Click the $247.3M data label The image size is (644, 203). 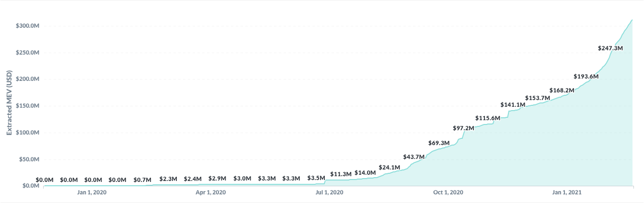[610, 48]
